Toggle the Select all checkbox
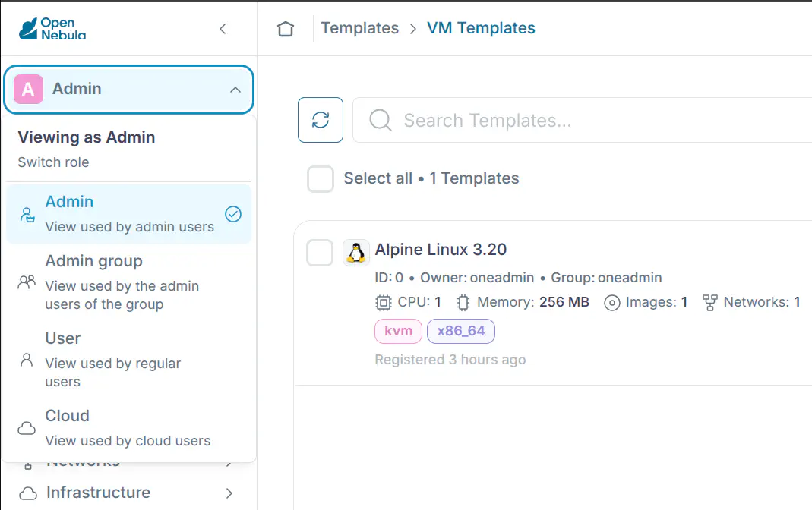Image resolution: width=812 pixels, height=510 pixels. coord(321,179)
